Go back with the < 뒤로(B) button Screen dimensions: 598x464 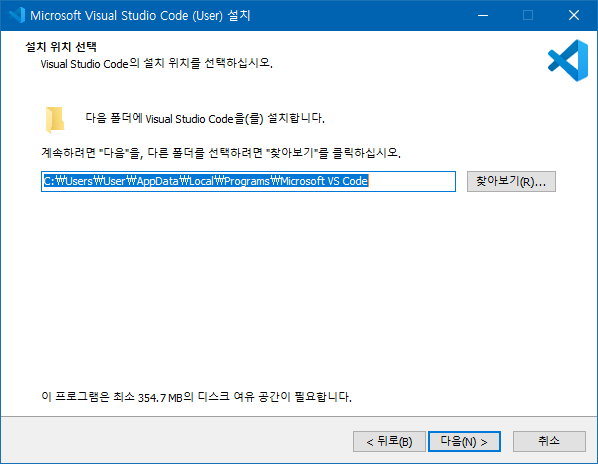[x=389, y=442]
